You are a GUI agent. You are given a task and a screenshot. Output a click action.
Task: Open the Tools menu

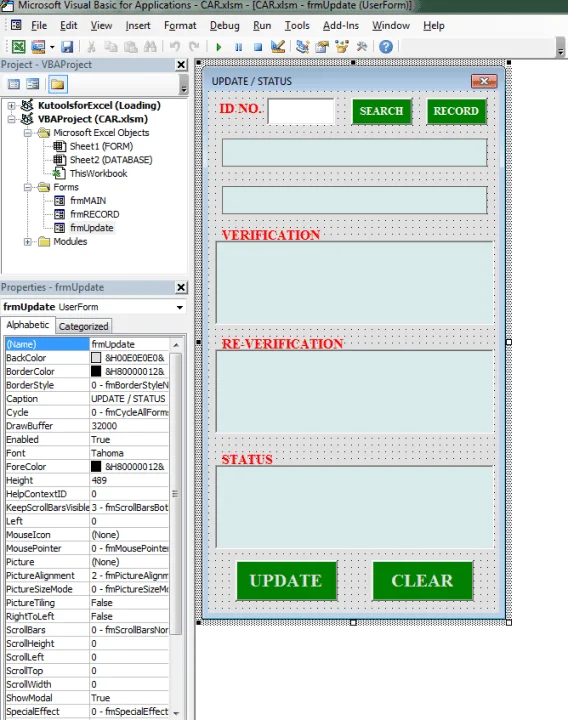click(x=297, y=26)
